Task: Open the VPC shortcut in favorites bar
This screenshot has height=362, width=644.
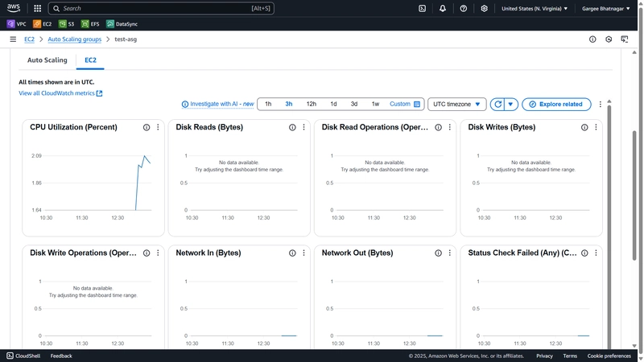Action: pyautogui.click(x=16, y=24)
